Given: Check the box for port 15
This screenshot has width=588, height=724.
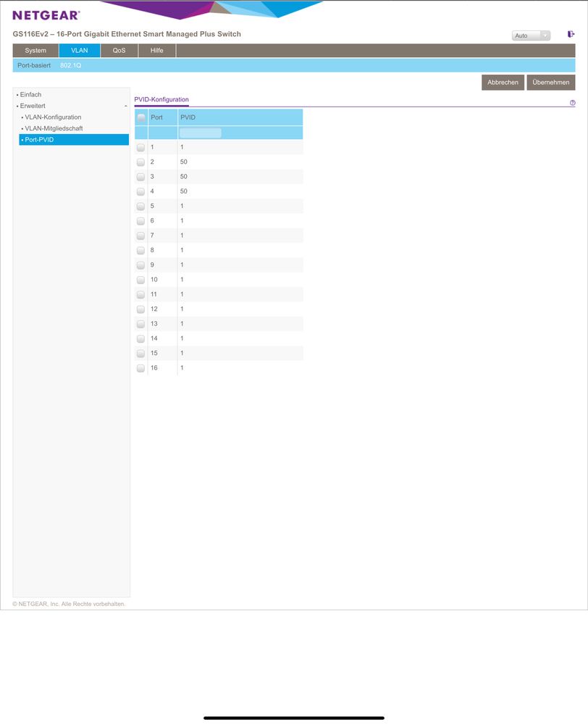Looking at the screenshot, I should click(140, 354).
